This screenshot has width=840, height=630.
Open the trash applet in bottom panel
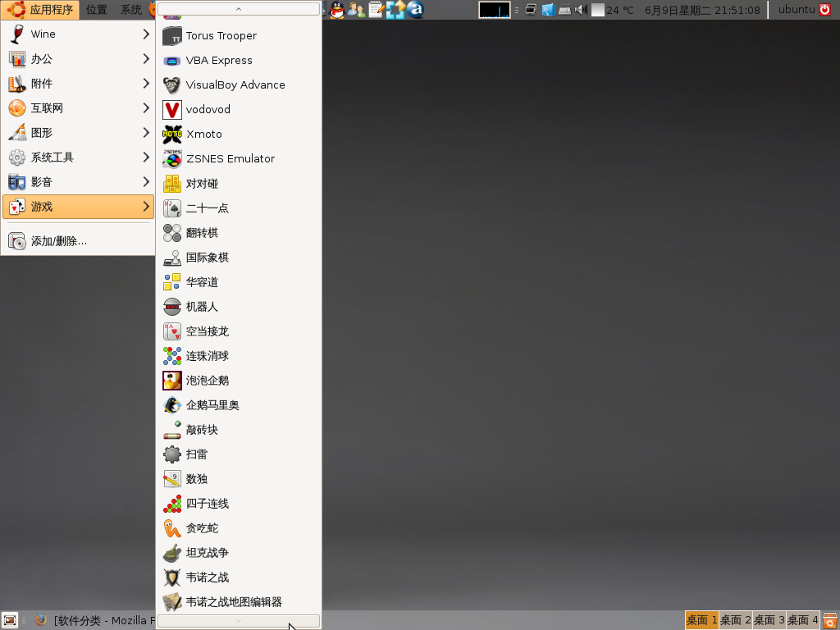[x=830, y=620]
